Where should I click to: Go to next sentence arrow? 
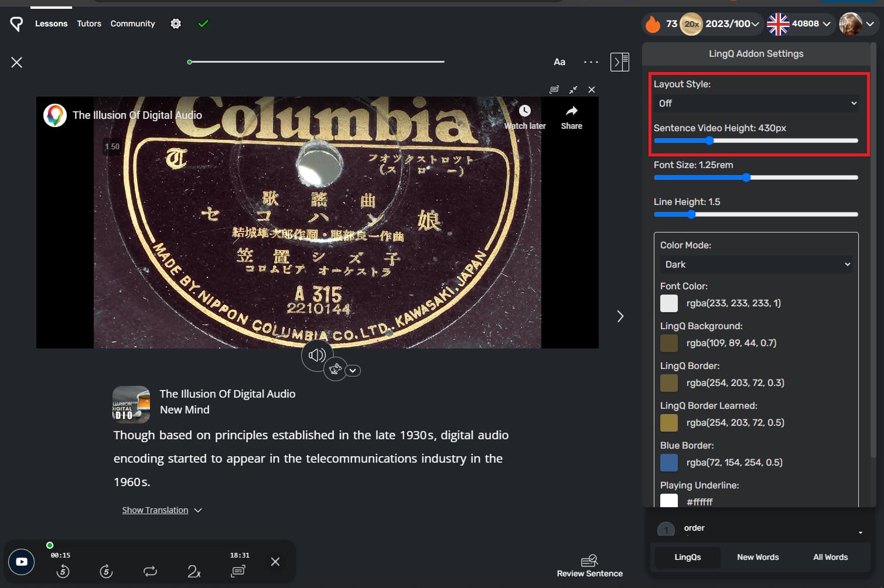click(x=620, y=316)
